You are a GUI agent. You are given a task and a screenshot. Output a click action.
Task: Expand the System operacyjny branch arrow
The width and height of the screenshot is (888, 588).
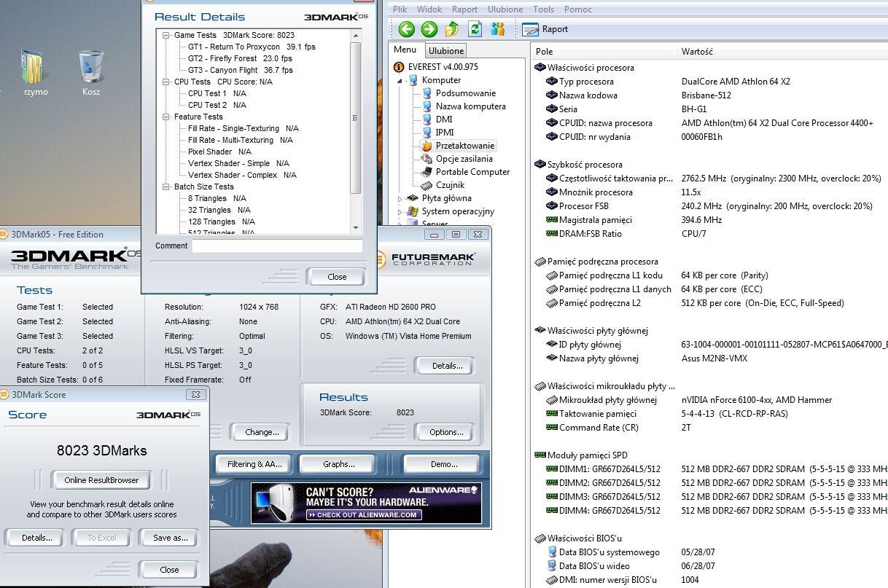point(400,211)
